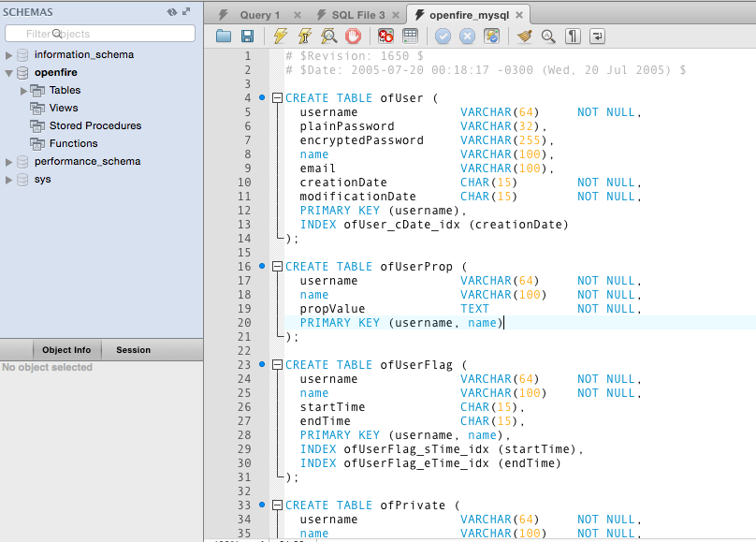Image resolution: width=756 pixels, height=542 pixels.
Task: Refresh the schemas list
Action: (172, 12)
